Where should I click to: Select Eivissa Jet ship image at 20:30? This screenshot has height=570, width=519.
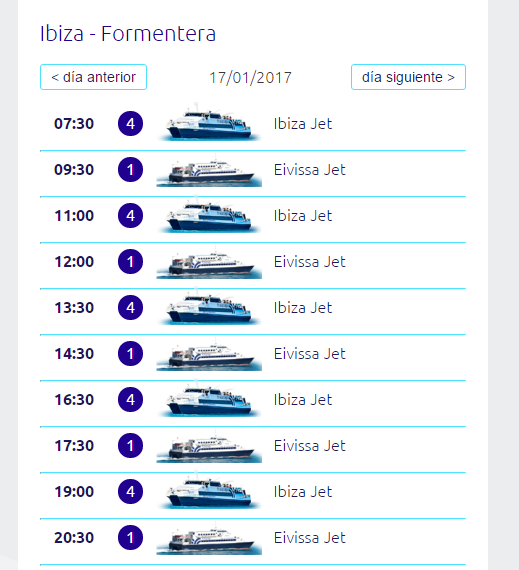[x=209, y=538]
